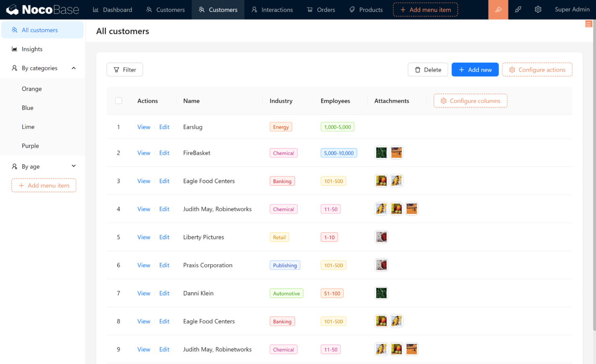596x364 pixels.
Task: Click 51-100 employees tag
Action: point(332,293)
